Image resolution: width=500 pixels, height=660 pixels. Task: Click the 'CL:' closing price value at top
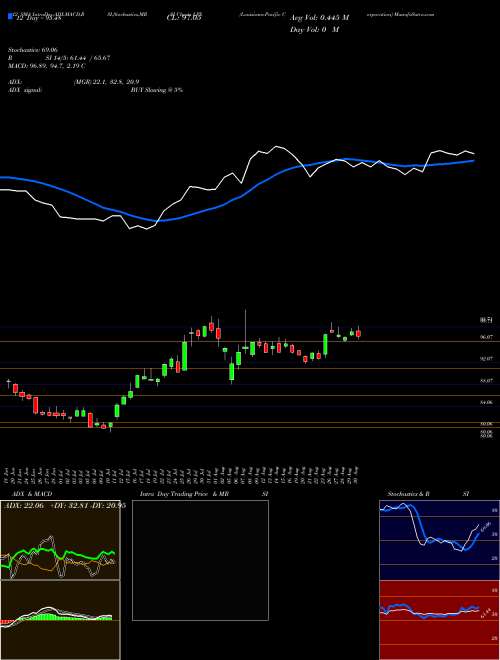185,19
